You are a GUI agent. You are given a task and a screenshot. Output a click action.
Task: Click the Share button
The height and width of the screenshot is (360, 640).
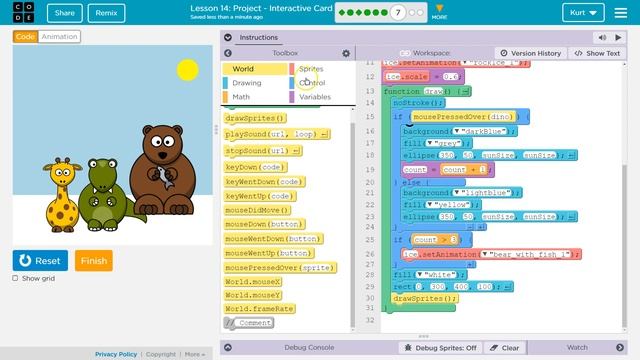[x=64, y=13]
